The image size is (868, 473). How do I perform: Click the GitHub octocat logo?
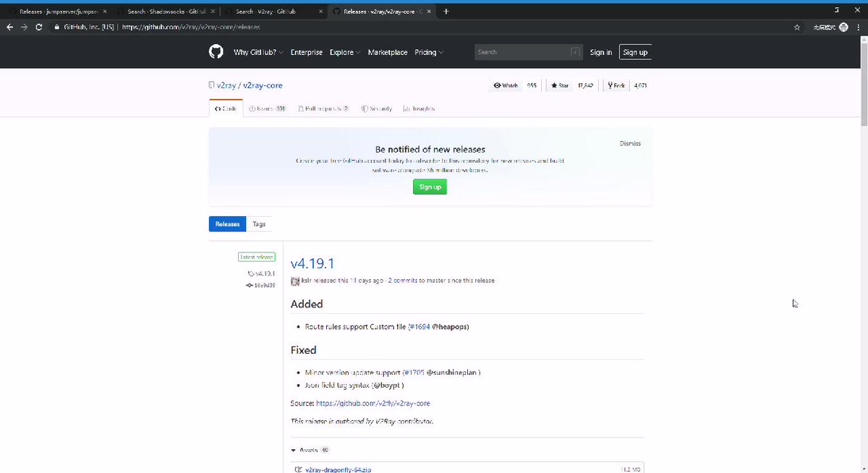point(216,52)
